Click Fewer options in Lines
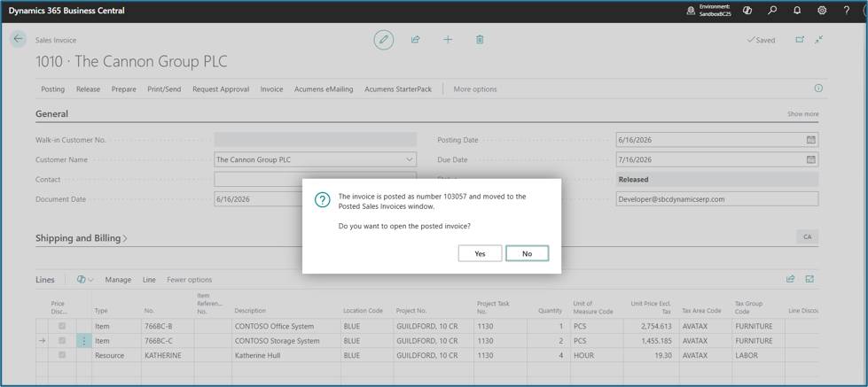868x387 pixels. point(190,280)
